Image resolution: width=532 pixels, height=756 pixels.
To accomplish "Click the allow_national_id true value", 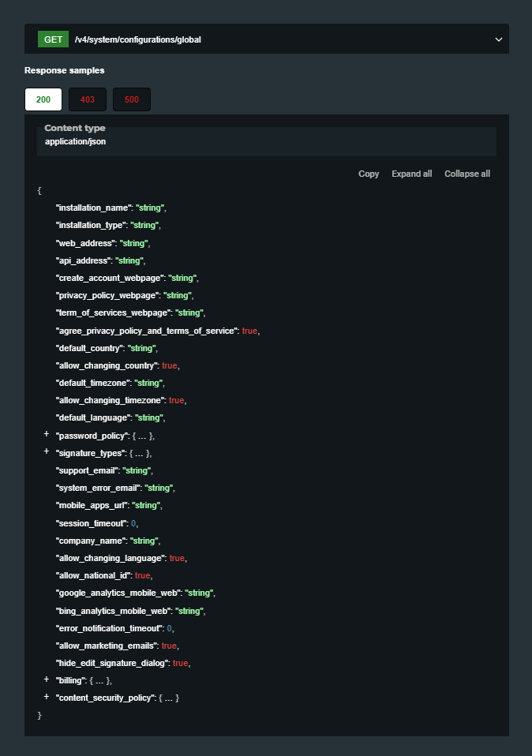I will 143,576.
